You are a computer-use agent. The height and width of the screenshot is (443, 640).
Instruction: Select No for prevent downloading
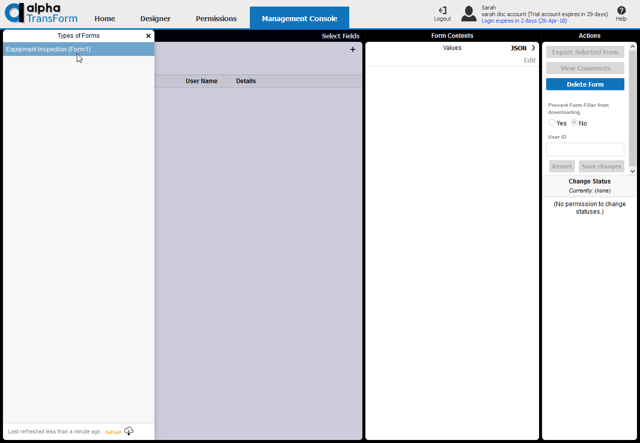click(x=574, y=123)
